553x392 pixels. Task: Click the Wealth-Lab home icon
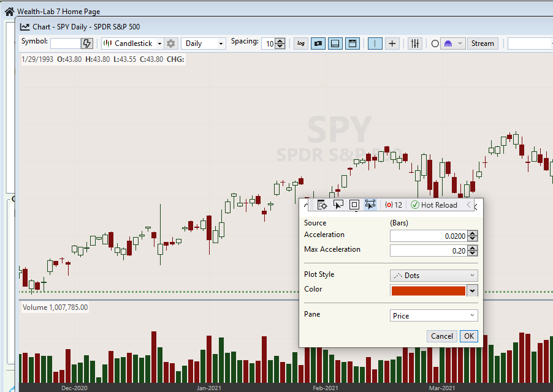coord(10,12)
